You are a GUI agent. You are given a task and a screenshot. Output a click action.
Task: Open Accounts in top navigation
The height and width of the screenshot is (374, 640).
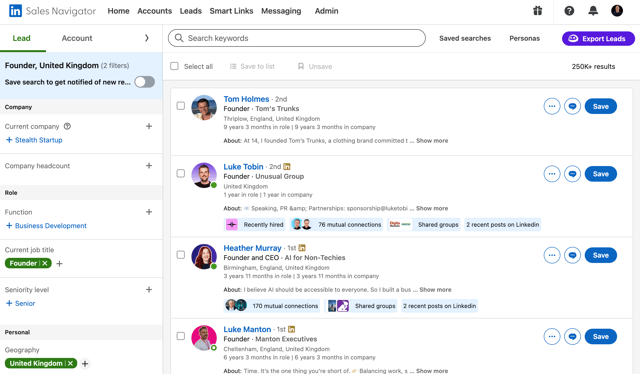(154, 11)
